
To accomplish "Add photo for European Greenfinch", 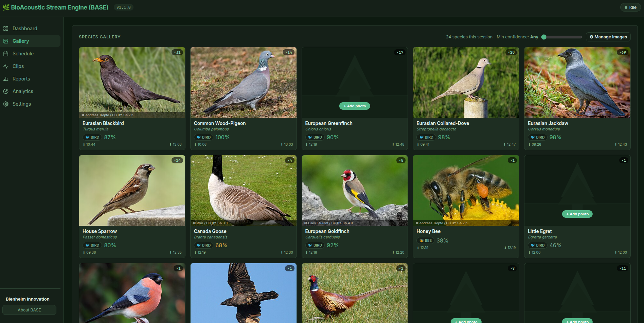I will pos(355,106).
